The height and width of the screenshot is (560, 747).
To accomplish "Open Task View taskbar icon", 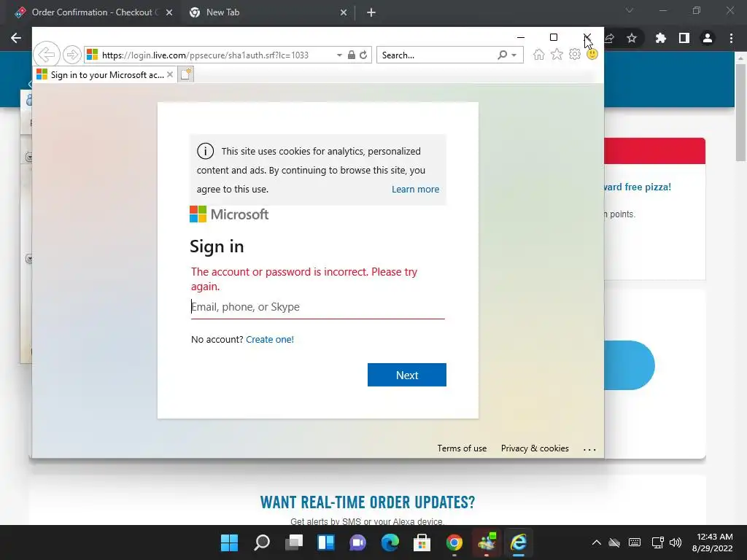I will click(x=294, y=542).
